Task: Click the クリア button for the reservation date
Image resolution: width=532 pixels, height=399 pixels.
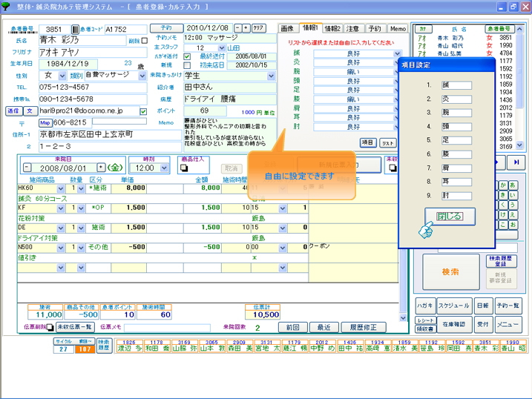Action: pos(258,28)
